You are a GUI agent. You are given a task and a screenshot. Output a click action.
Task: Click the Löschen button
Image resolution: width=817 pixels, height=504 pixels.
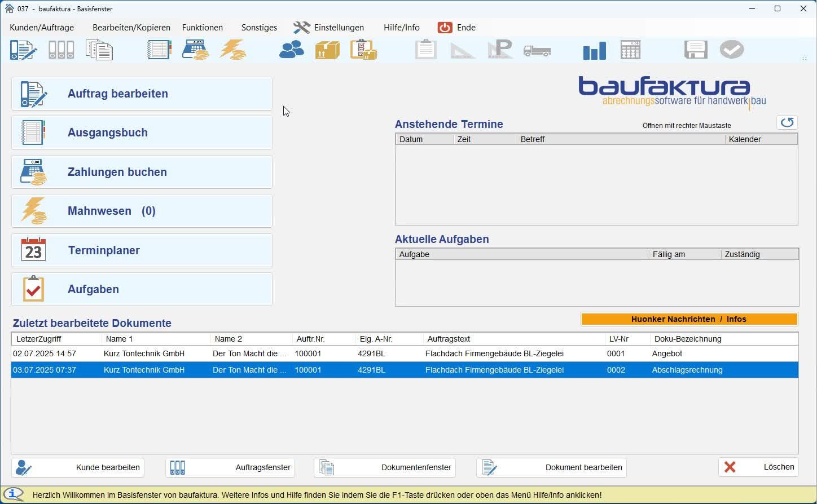pos(758,467)
